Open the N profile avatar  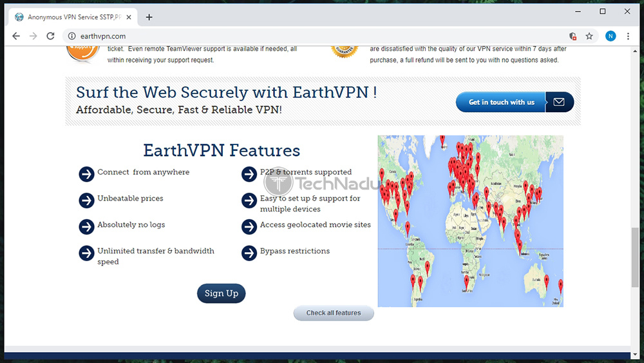611,36
